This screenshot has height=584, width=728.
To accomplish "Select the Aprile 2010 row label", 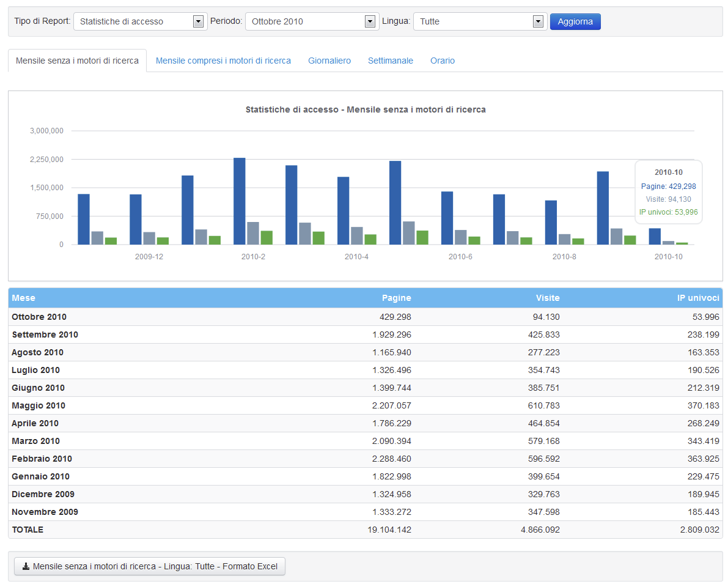I will point(35,423).
